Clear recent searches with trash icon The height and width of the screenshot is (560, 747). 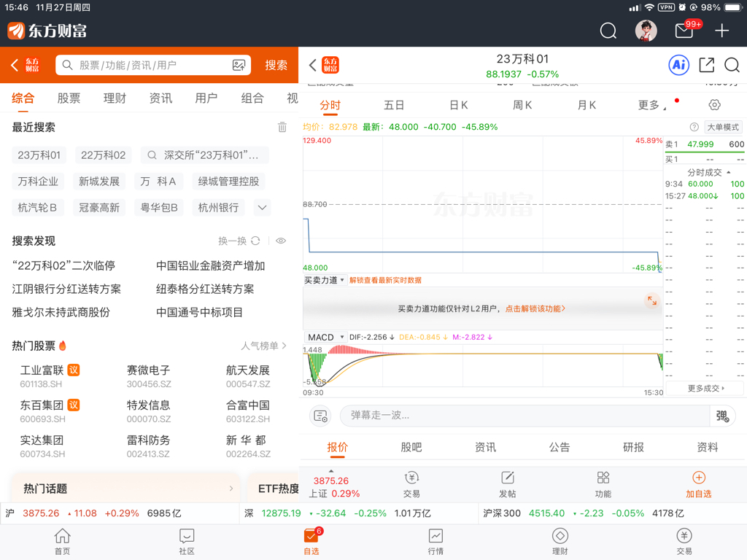pyautogui.click(x=282, y=127)
